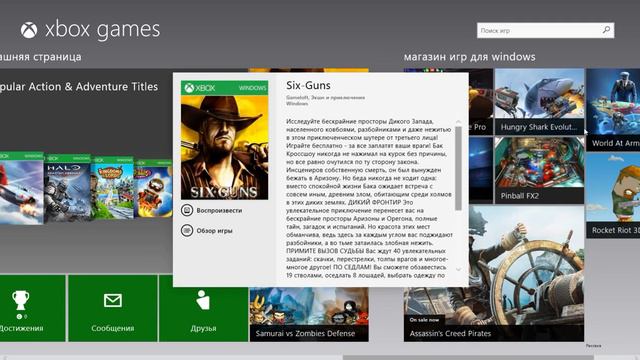
Task: Click the Play icon under Six-Guns cover
Action: (x=187, y=210)
